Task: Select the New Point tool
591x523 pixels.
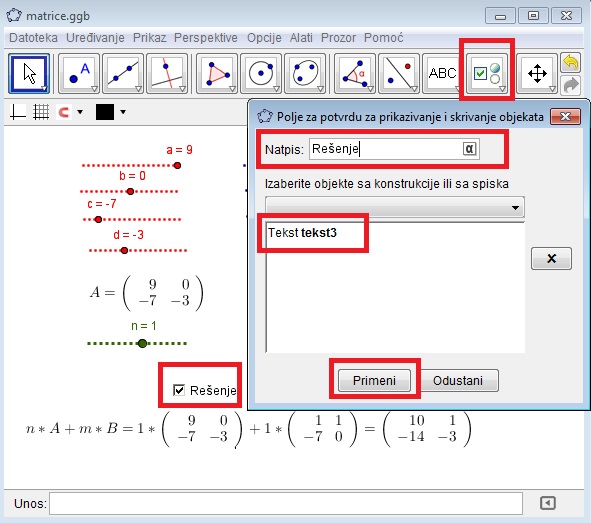Action: [79, 73]
